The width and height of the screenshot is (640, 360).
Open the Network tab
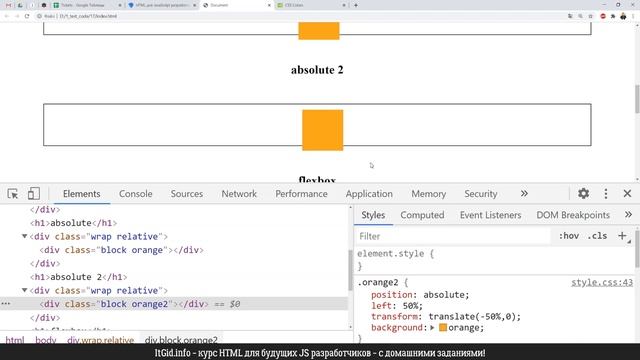pos(239,194)
